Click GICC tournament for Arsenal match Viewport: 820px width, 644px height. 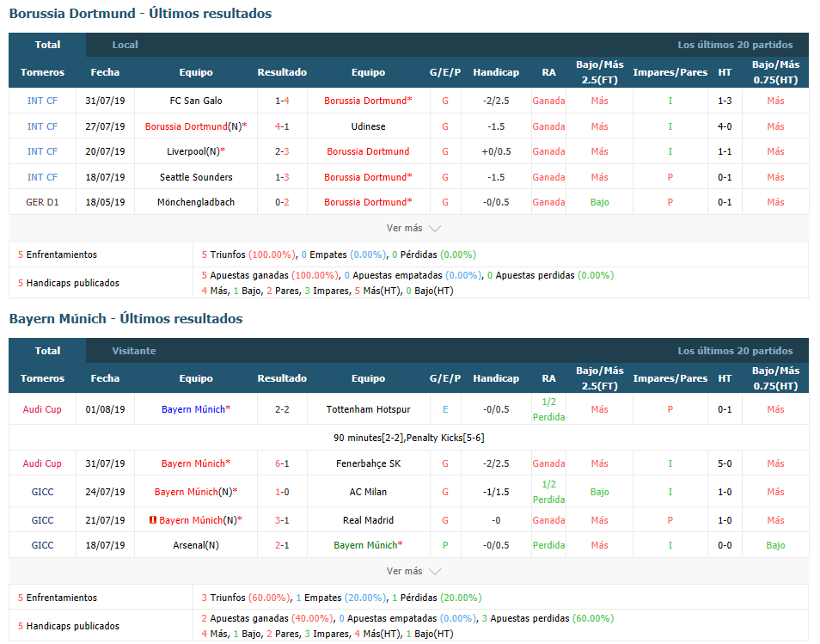click(42, 545)
